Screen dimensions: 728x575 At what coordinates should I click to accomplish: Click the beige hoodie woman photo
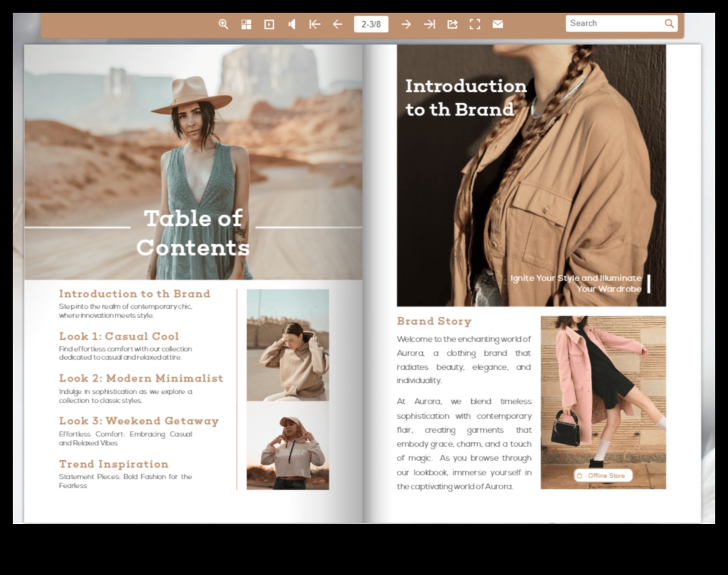coord(287,345)
